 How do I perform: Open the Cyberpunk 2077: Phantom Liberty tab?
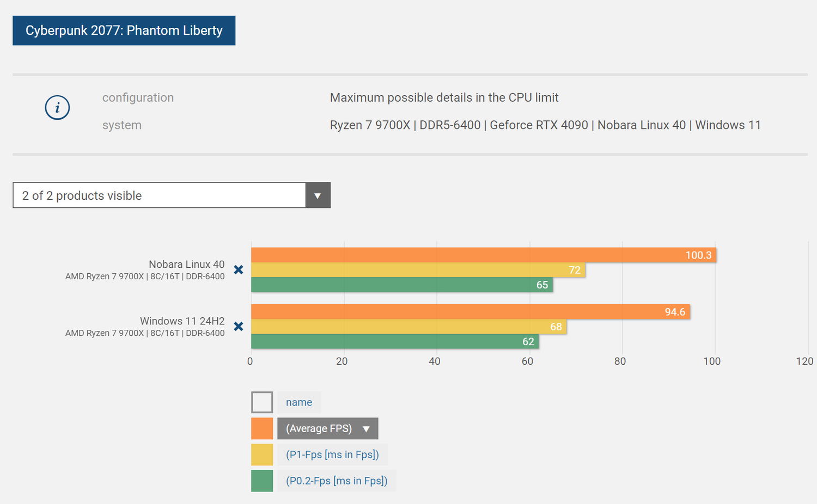pos(124,30)
